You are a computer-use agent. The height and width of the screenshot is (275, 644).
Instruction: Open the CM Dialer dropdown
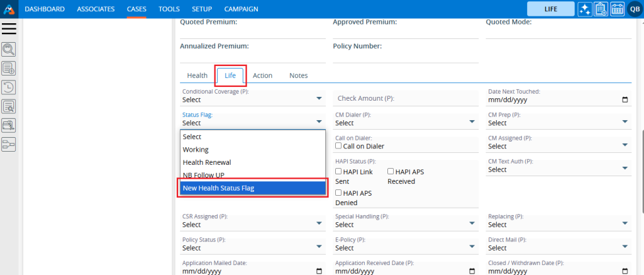point(405,123)
